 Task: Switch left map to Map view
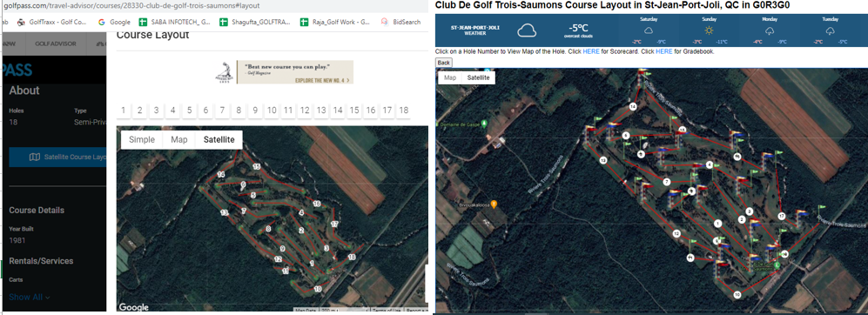point(179,139)
